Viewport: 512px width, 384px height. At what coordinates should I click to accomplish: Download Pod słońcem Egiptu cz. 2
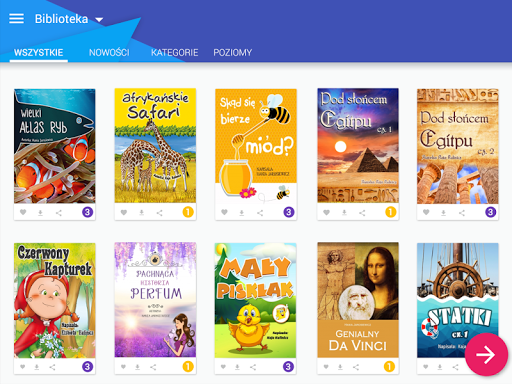click(x=443, y=212)
